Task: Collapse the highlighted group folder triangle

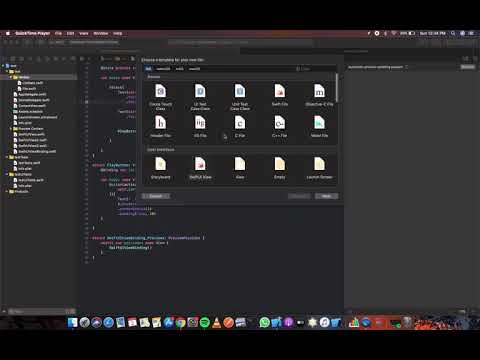Action: (x=11, y=77)
